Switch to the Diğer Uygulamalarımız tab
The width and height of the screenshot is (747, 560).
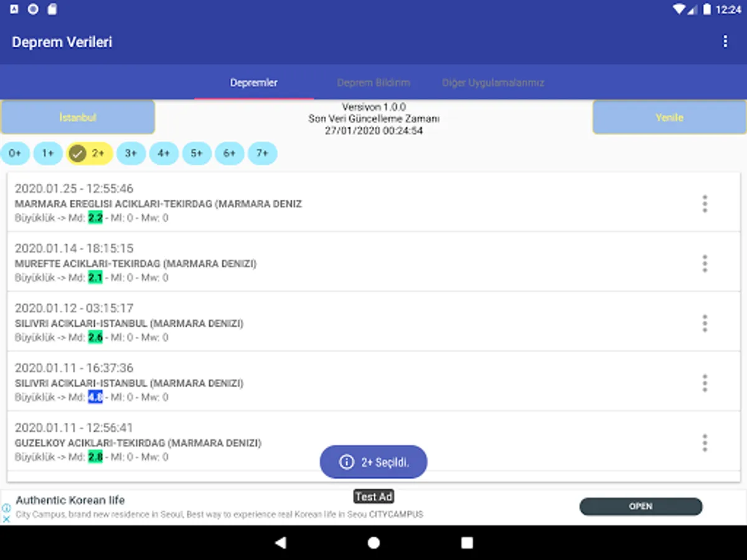tap(493, 82)
